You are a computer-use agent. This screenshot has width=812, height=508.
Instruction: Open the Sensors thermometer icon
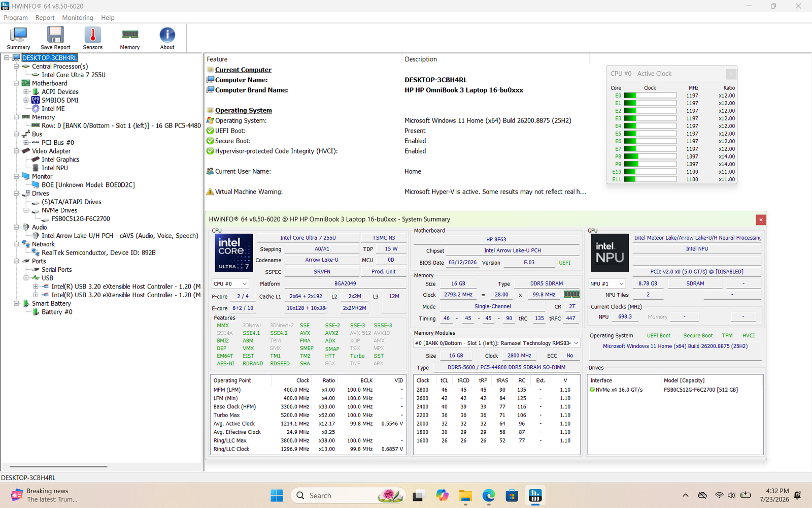click(92, 38)
